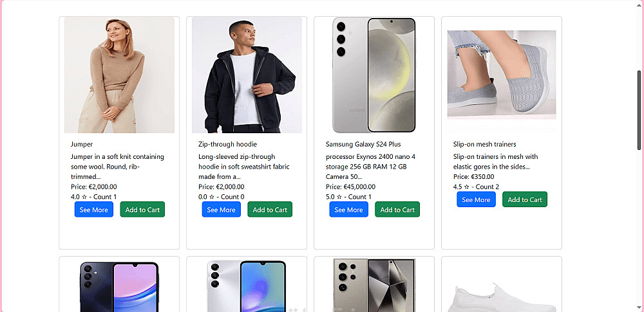The height and width of the screenshot is (312, 644).
Task: Add the Jumper to cart
Action: (x=142, y=210)
